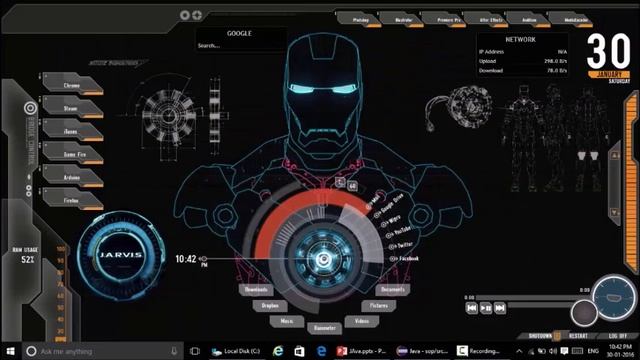
Task: Open the After Effects tab at top
Action: [x=487, y=20]
